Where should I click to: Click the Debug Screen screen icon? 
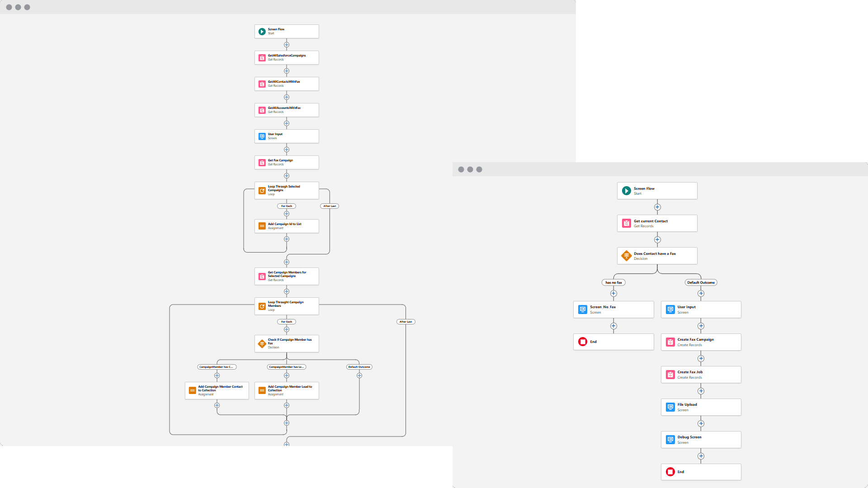670,440
